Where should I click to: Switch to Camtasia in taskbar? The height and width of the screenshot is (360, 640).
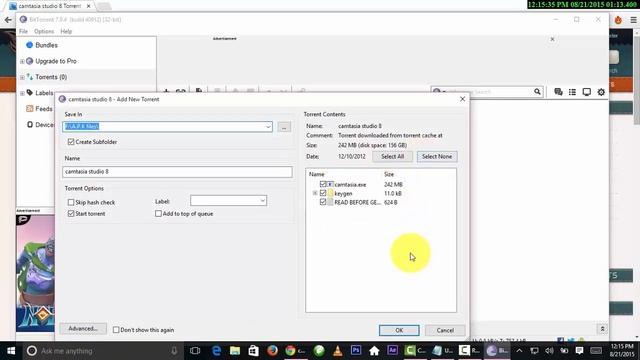pos(415,351)
